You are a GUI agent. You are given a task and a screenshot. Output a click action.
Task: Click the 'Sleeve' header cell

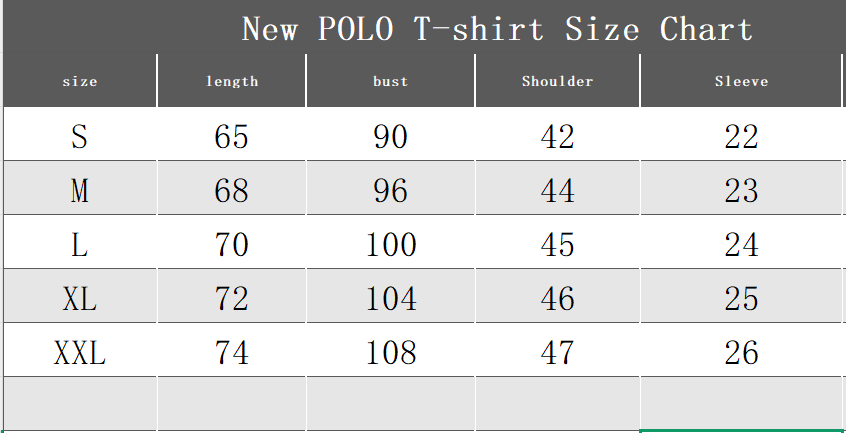click(x=741, y=81)
